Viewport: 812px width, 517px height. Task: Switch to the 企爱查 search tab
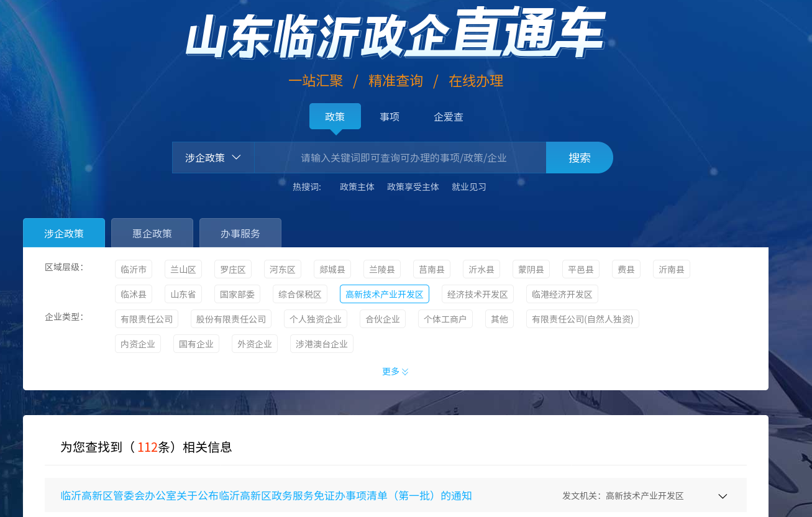coord(448,117)
